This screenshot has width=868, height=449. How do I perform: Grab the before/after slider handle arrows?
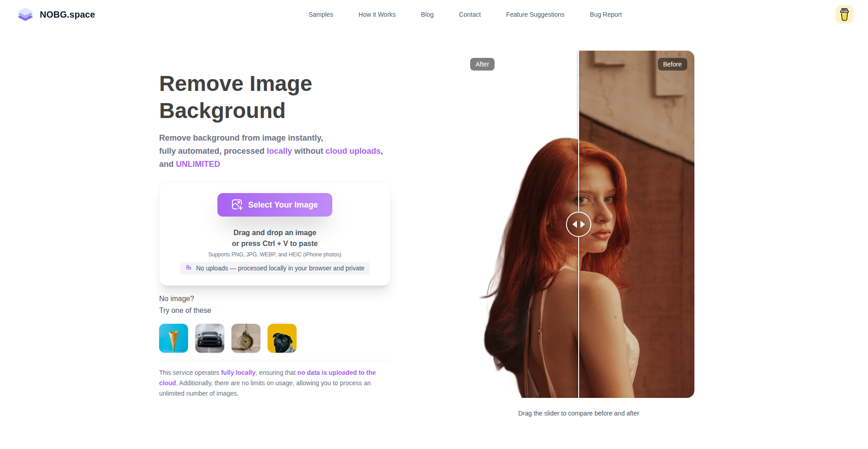tap(579, 224)
